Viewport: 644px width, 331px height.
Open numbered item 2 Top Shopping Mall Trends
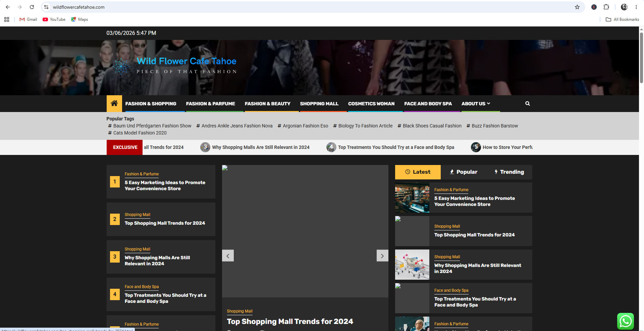click(165, 223)
